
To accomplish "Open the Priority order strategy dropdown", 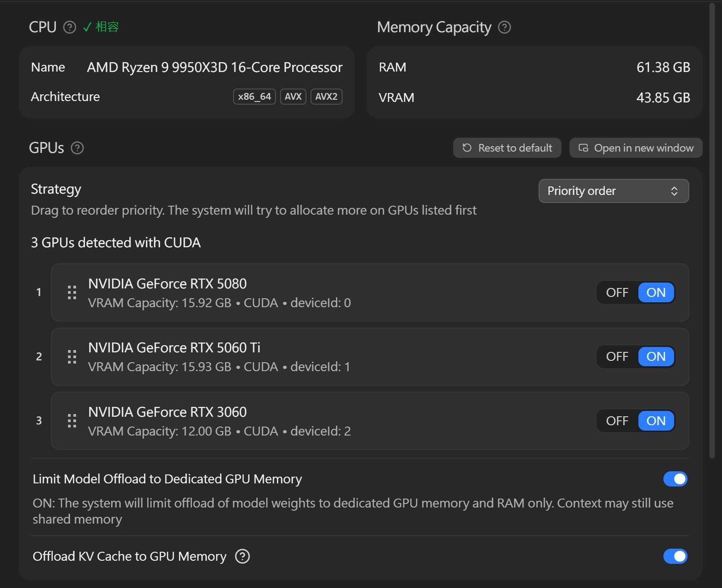I will [x=614, y=191].
